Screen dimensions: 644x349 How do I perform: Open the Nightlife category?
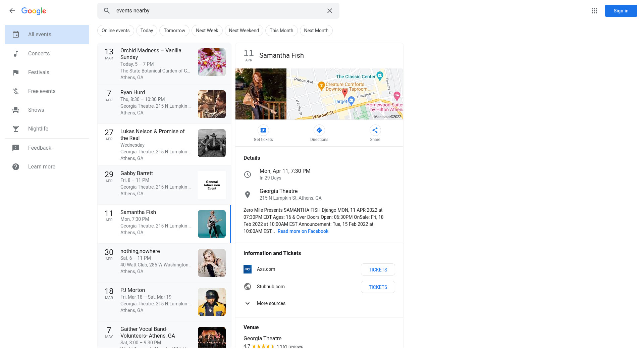(47, 129)
